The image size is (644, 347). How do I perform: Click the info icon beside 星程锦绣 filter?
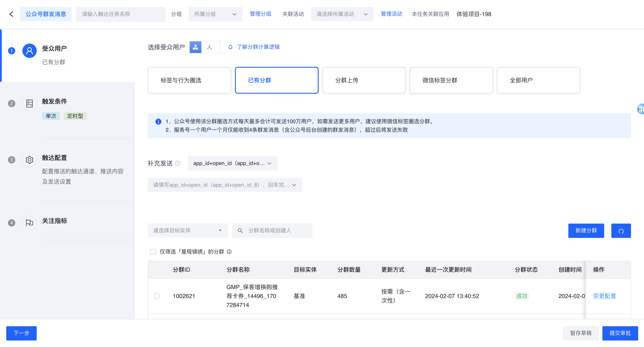pyautogui.click(x=229, y=252)
